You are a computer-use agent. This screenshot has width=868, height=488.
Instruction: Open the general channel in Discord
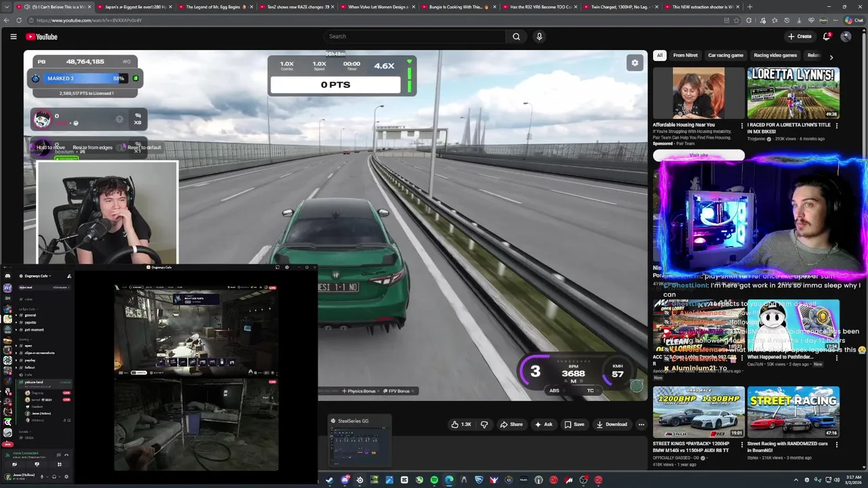click(x=31, y=315)
